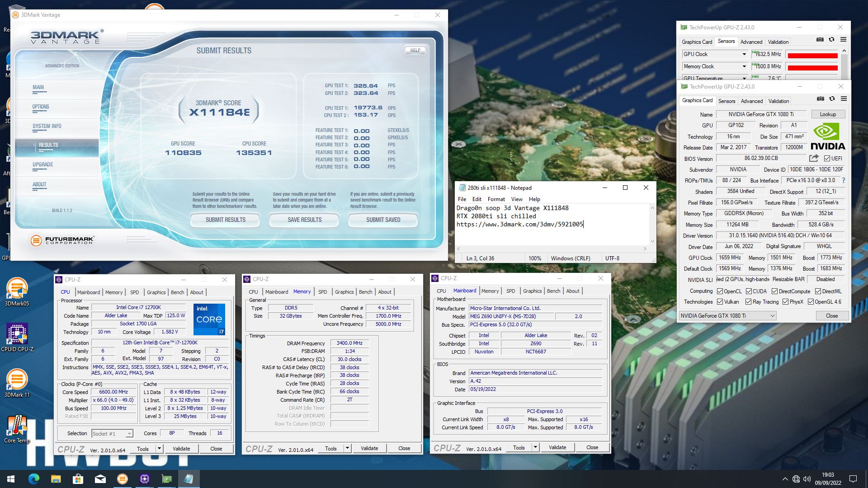Screen dimensions: 868x488
Task: Open File Explorer from the taskbar
Action: (56, 479)
